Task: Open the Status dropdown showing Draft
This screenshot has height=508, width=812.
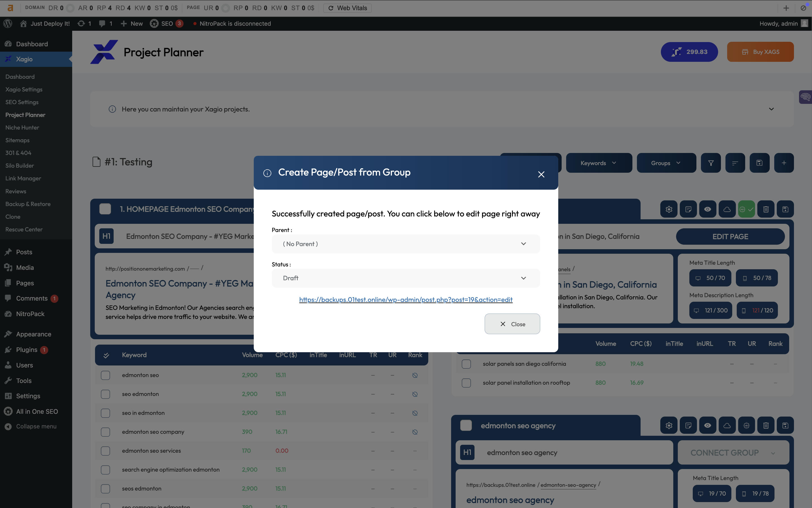Action: [406, 278]
